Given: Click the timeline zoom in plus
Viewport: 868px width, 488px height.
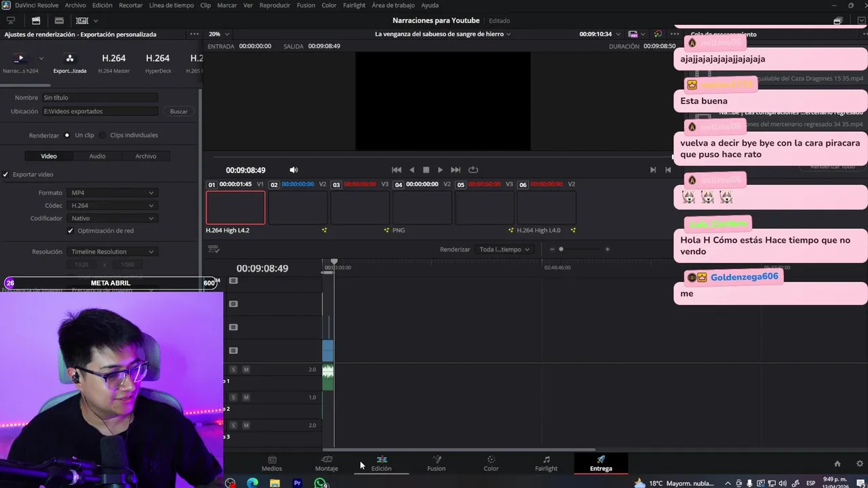Looking at the screenshot, I should (607, 249).
